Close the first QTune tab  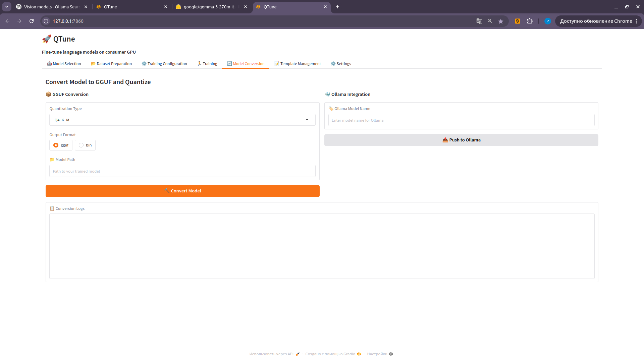pos(166,7)
